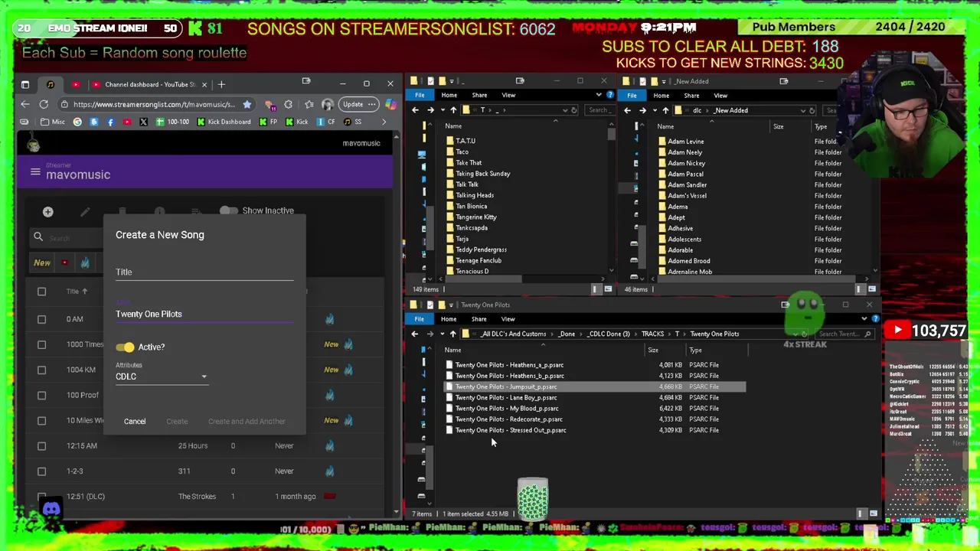Open the browser extensions puzzle icon
980x551 pixels.
tap(288, 104)
